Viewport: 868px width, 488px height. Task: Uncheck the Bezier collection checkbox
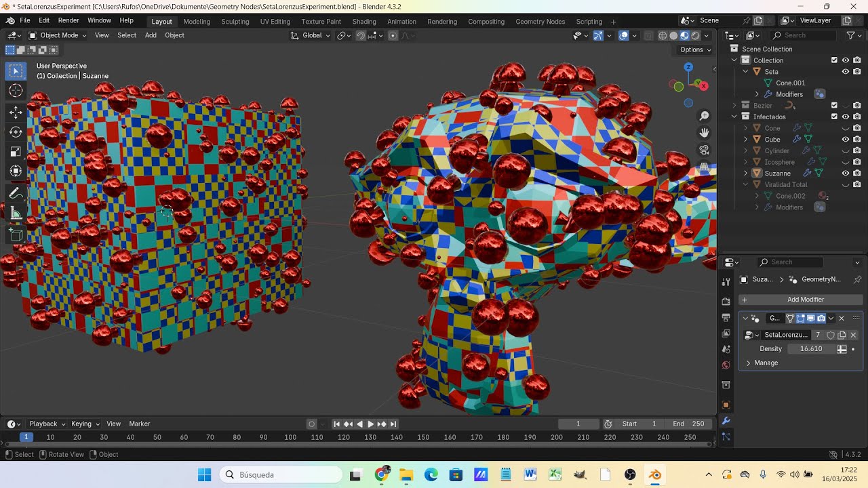pos(834,105)
